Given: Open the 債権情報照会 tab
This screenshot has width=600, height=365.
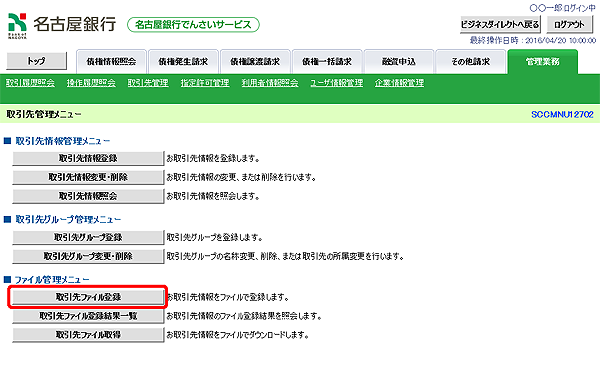Looking at the screenshot, I should [111, 62].
